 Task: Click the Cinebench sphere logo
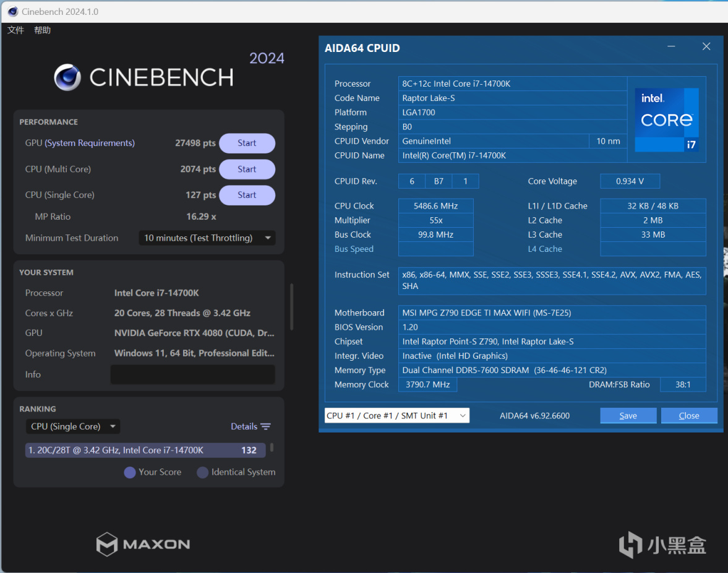67,77
